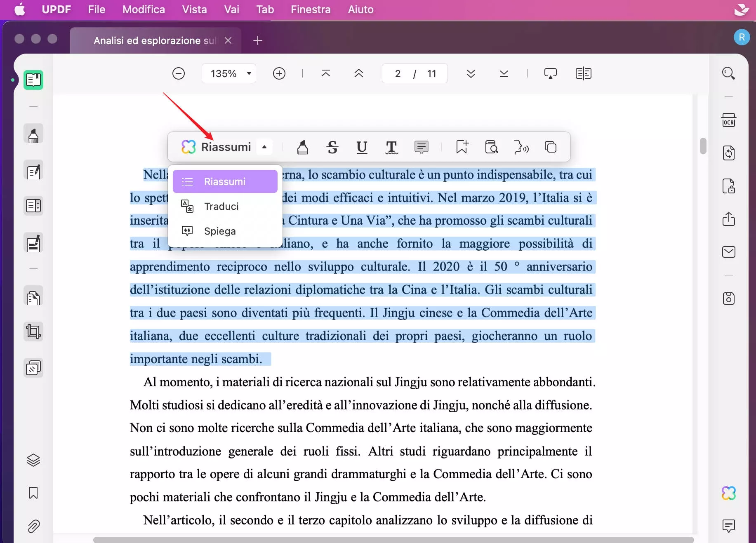Zoom out with the minus button
Image resolution: width=756 pixels, height=543 pixels.
point(178,73)
